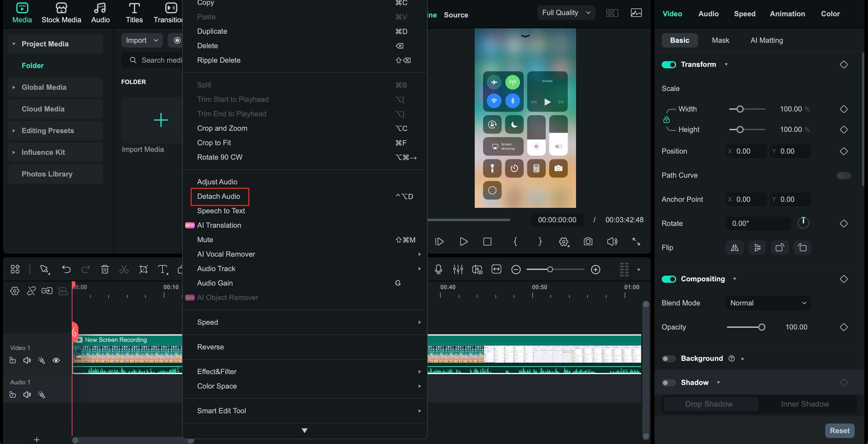Hide the Video 1 track with the eye toggle

pyautogui.click(x=56, y=360)
